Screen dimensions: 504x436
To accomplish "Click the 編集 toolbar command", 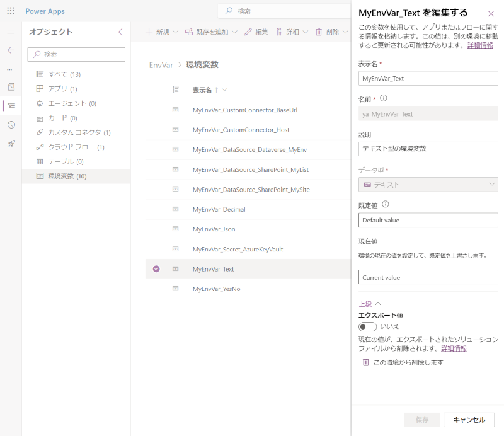I will 256,32.
